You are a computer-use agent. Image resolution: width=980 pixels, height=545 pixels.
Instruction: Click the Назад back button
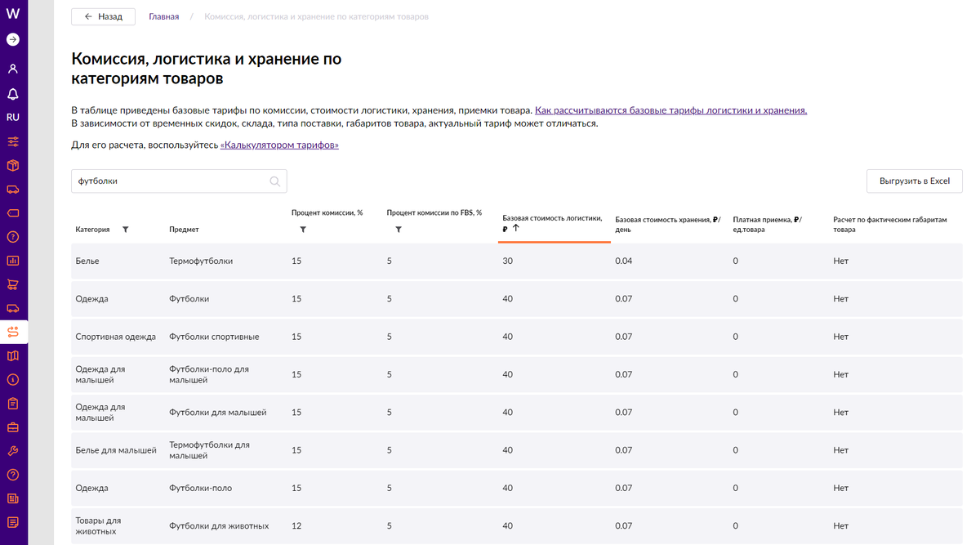pyautogui.click(x=103, y=16)
